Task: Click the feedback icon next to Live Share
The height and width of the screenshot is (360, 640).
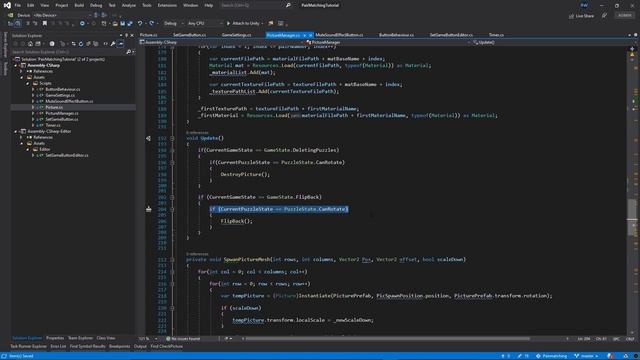Action: pos(604,16)
